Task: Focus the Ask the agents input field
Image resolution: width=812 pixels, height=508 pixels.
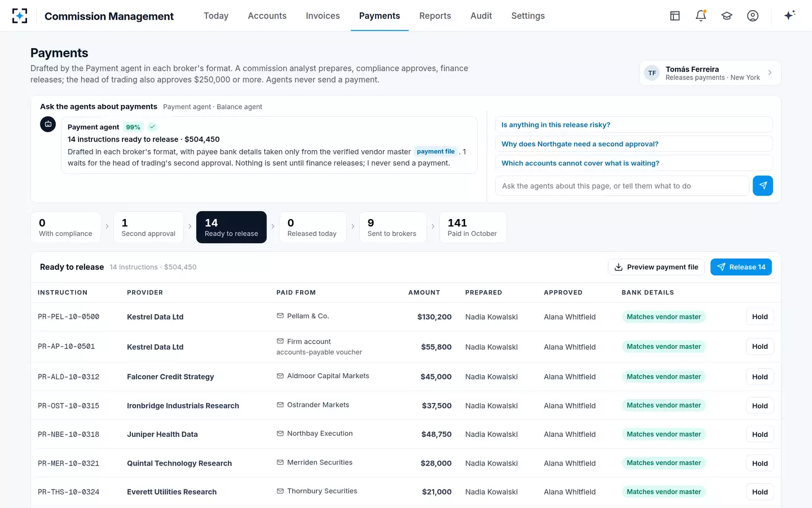Action: pyautogui.click(x=622, y=186)
